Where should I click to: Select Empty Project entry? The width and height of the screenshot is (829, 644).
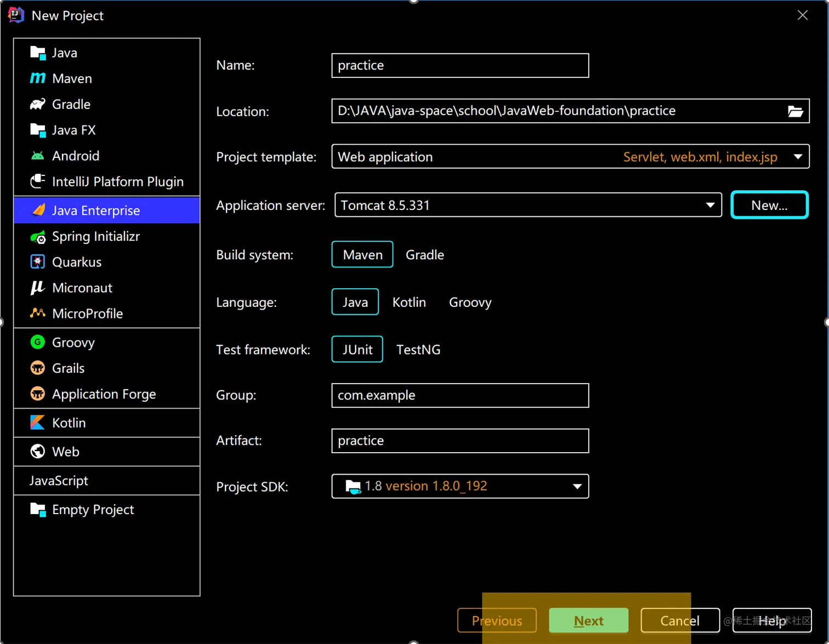[x=107, y=510]
